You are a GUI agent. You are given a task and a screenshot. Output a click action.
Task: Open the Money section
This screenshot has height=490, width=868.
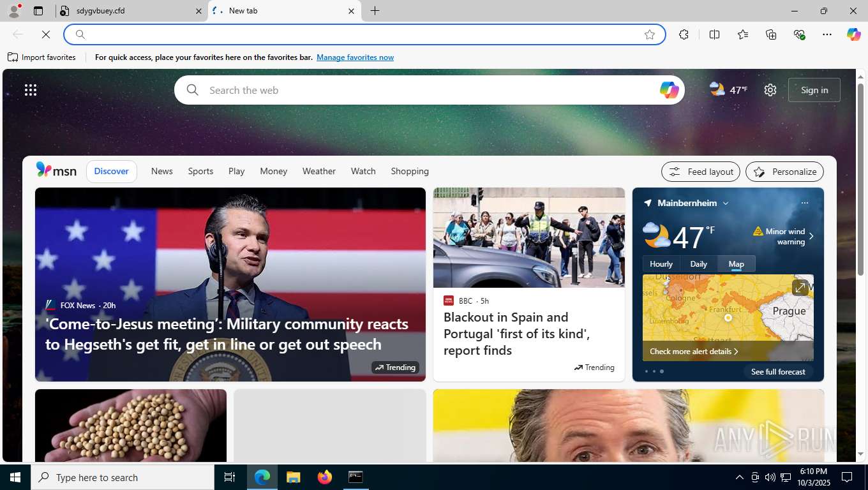coord(273,171)
